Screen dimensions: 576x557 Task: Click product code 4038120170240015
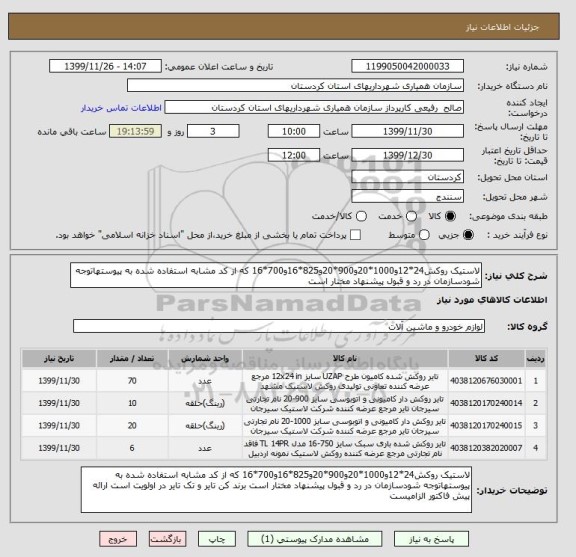tap(486, 425)
